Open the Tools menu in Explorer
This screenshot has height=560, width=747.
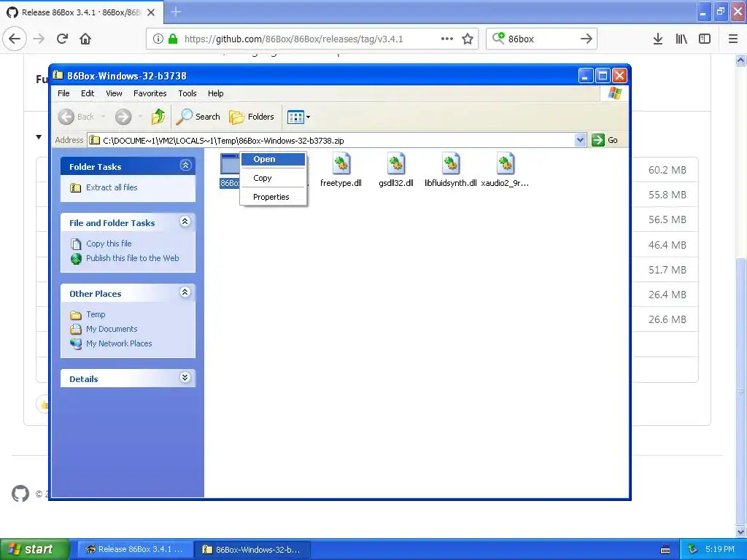pyautogui.click(x=187, y=93)
